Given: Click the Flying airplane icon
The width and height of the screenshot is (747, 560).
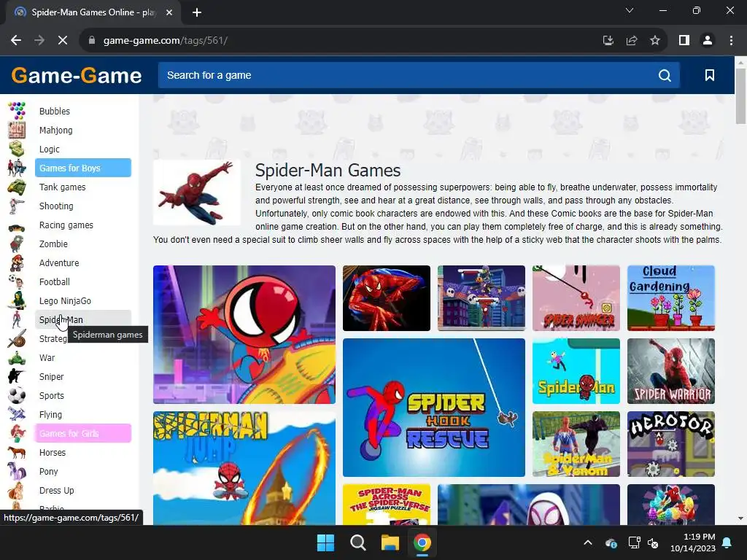Looking at the screenshot, I should pos(18,414).
